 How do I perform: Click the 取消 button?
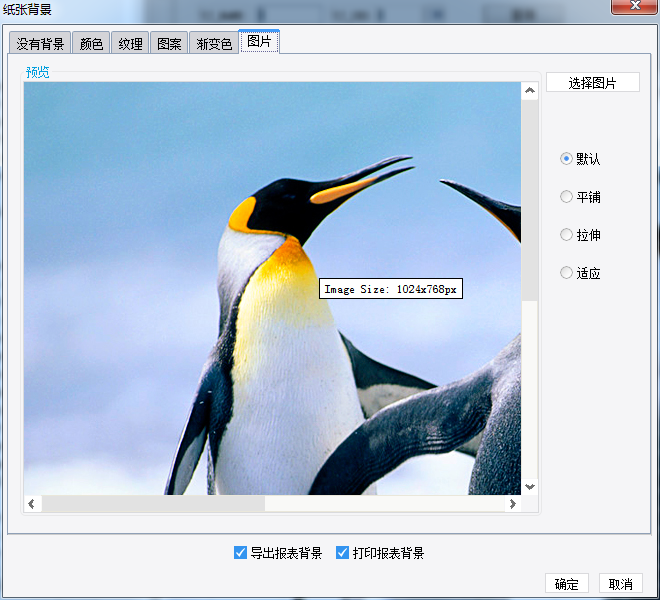621,584
